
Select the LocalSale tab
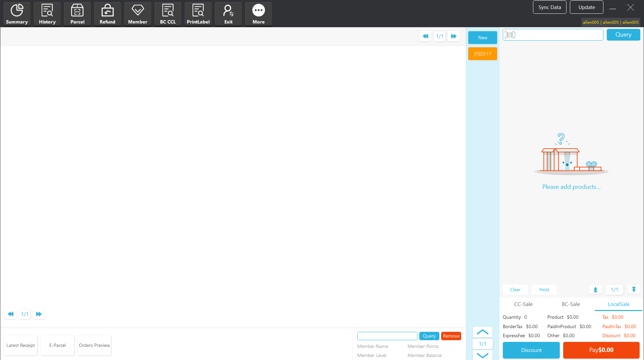pos(618,304)
